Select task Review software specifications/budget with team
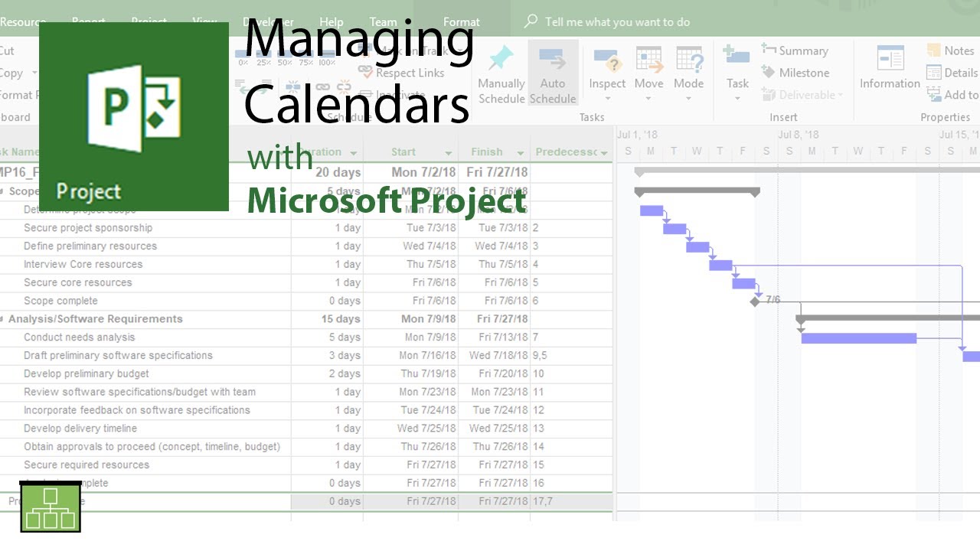Screen dimensions: 980x551 tap(139, 392)
